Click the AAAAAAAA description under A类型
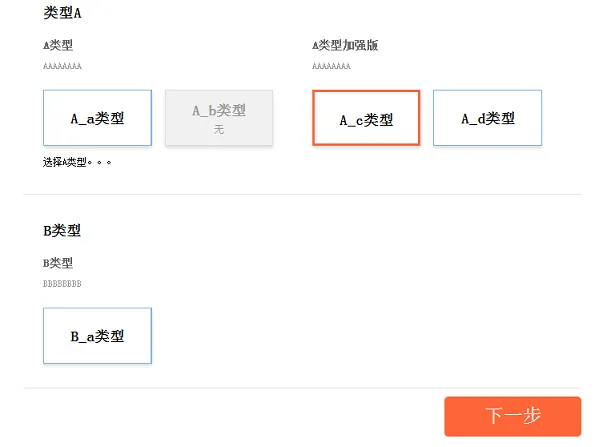The height and width of the screenshot is (447, 615). [62, 66]
